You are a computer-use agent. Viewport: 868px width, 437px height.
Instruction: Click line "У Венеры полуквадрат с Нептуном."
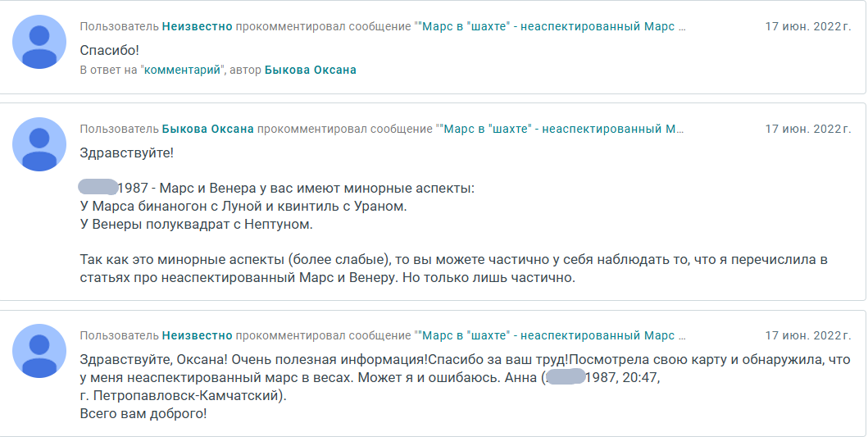point(197,225)
